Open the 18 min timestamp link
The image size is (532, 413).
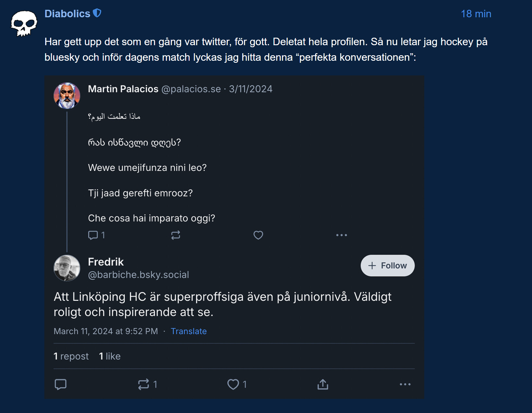(x=476, y=14)
